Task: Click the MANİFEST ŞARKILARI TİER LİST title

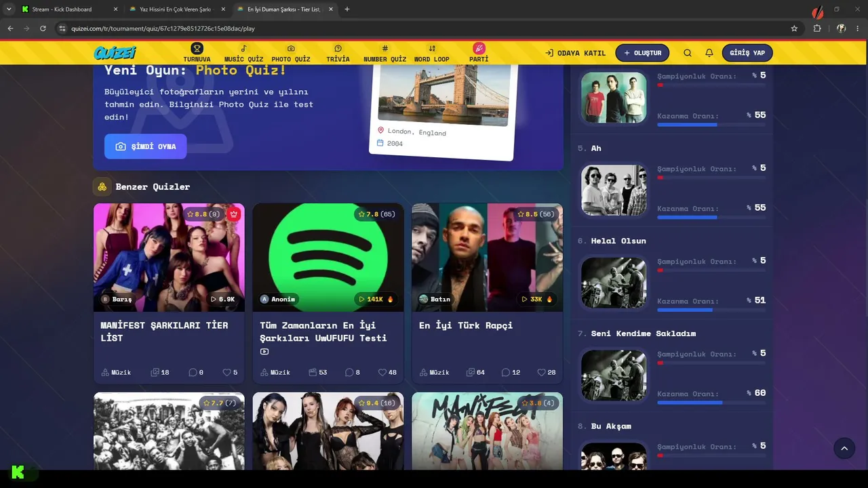Action: tap(164, 331)
